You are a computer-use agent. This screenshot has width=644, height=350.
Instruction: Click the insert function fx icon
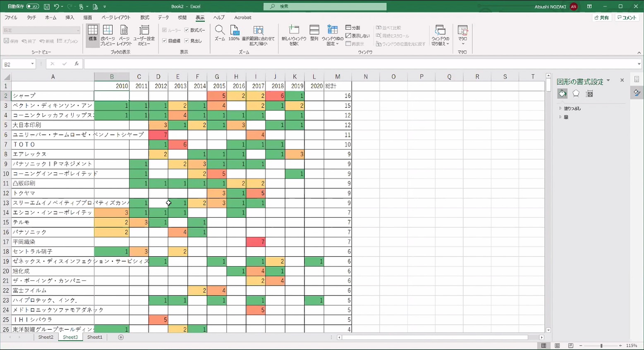77,64
